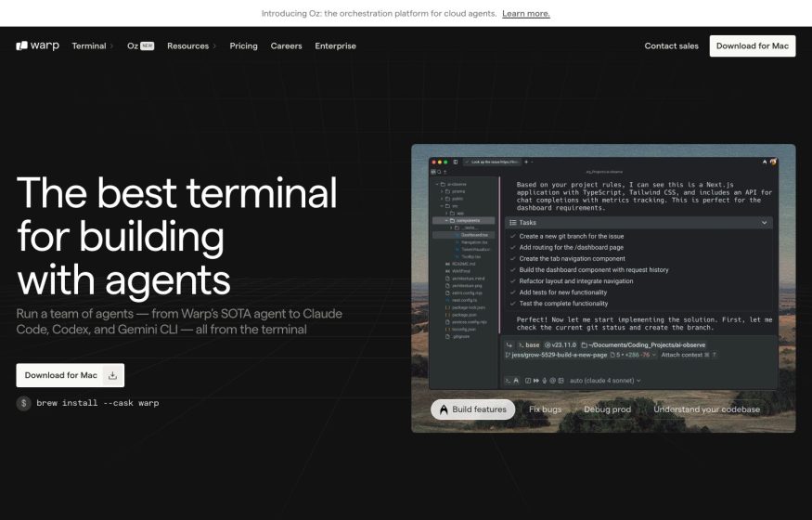Click the checkmark for 'Add tests for new functionality'
Image resolution: width=812 pixels, height=520 pixels.
pos(512,292)
